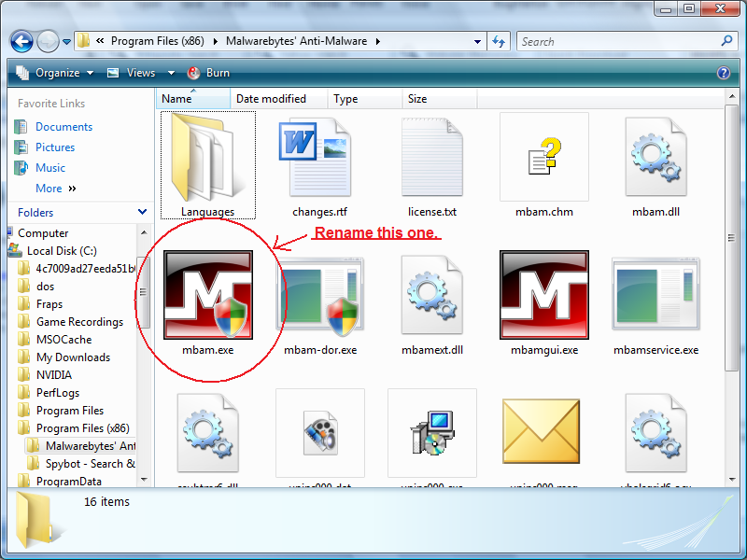Viewport: 747px width, 560px height.
Task: Open Documents in Favorite Links
Action: (x=63, y=127)
